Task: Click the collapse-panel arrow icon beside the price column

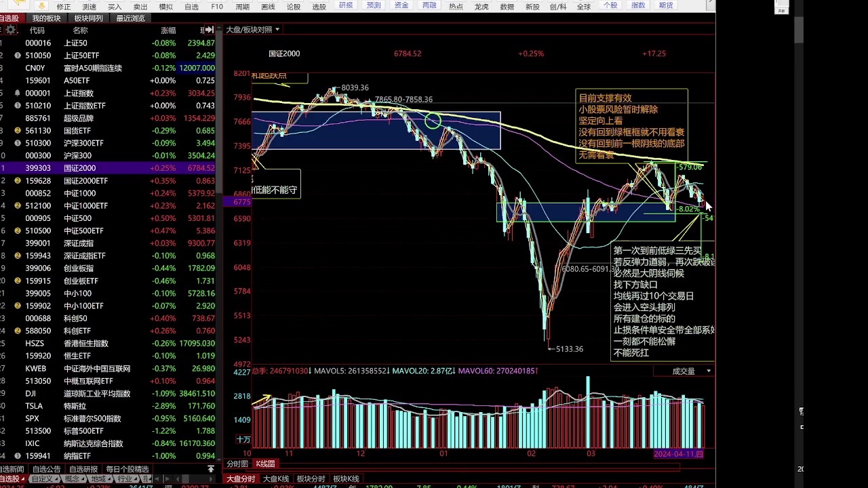Action: click(210, 30)
